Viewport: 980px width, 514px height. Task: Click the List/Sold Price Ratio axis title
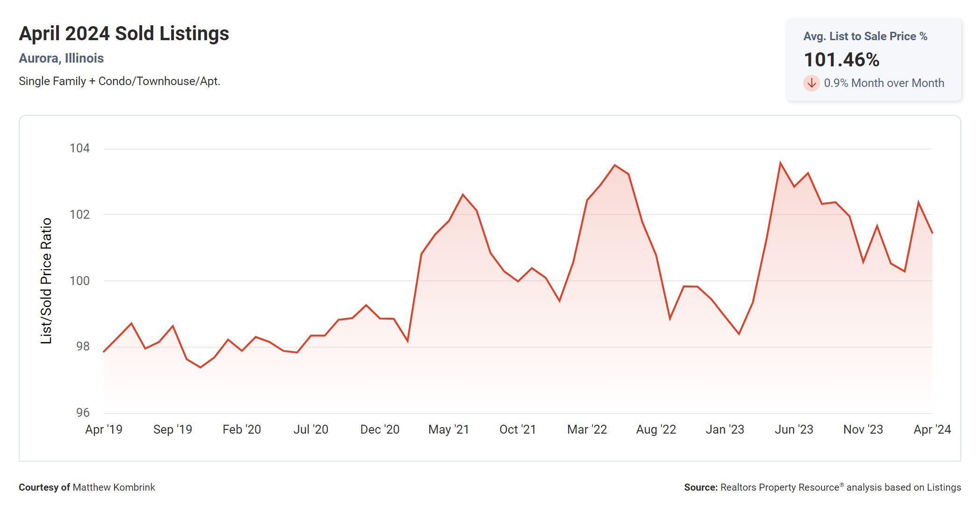46,281
